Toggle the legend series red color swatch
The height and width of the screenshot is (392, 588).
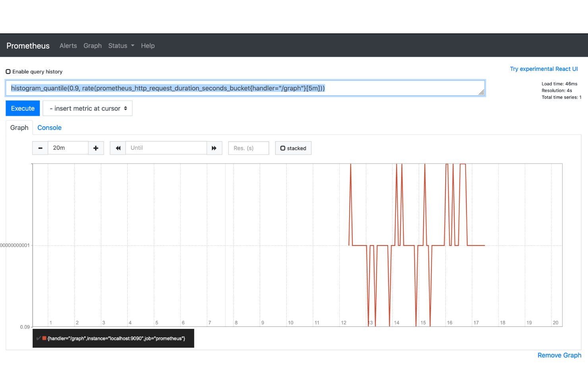click(44, 338)
